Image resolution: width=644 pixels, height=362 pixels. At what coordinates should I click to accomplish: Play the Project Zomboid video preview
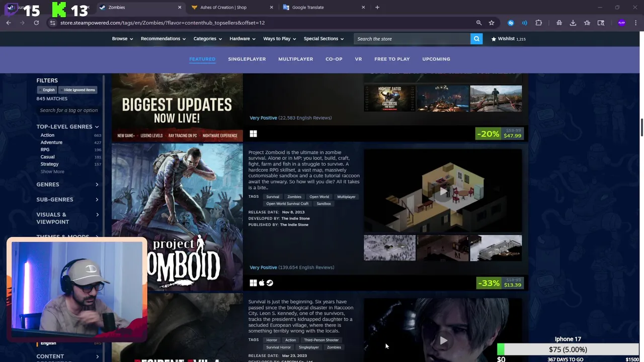443,191
